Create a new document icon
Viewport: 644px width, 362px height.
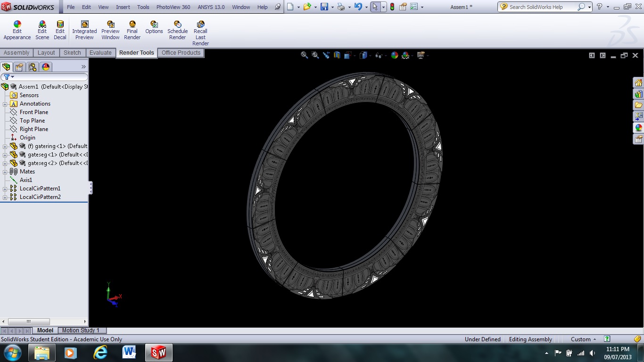(290, 7)
